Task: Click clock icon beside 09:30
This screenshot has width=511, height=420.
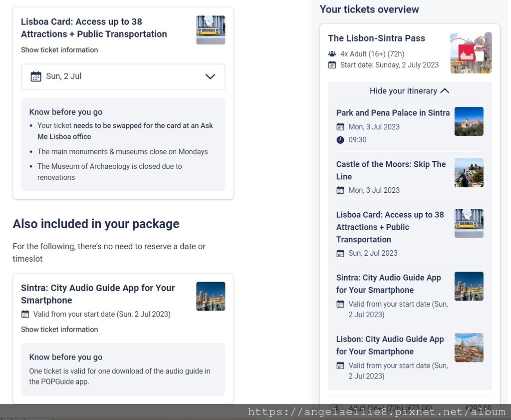Action: click(340, 140)
